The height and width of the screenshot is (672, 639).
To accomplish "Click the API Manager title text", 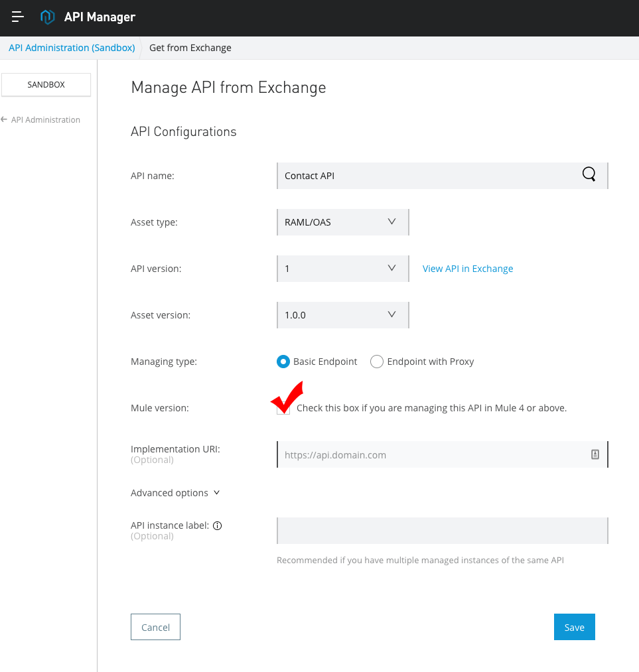I will tap(100, 17).
